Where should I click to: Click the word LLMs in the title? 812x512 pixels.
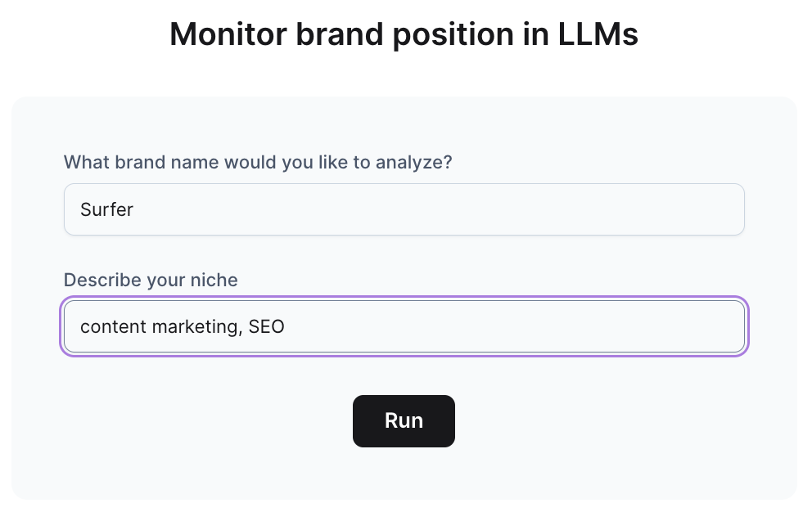point(598,34)
